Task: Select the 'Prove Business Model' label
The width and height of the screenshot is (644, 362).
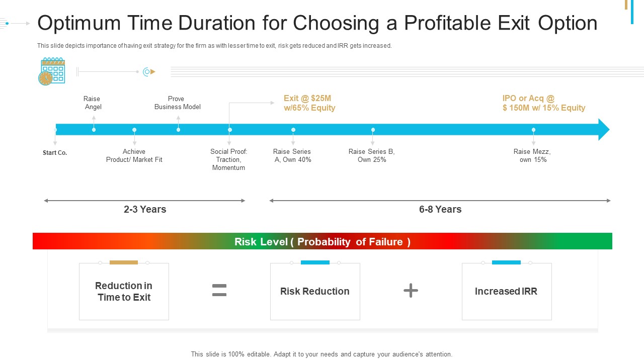Action: 177,103
